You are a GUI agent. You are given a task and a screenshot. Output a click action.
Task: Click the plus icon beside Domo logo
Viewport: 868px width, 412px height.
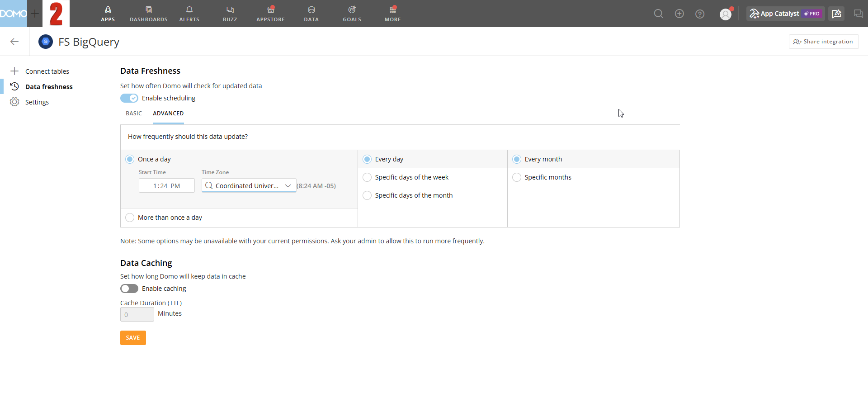click(x=35, y=14)
